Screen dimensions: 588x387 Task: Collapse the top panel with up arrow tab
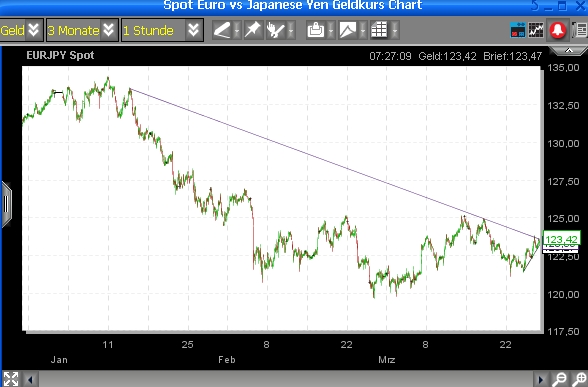(x=569, y=51)
